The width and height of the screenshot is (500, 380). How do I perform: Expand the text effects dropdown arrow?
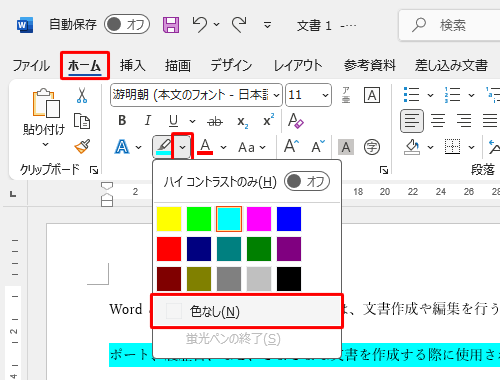tap(138, 147)
